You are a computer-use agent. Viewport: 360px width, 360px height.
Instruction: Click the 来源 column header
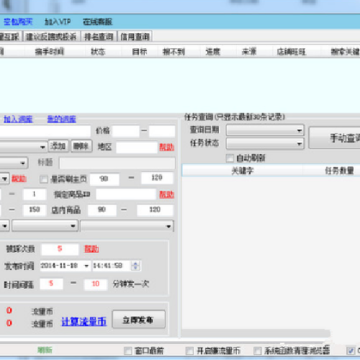click(x=249, y=52)
